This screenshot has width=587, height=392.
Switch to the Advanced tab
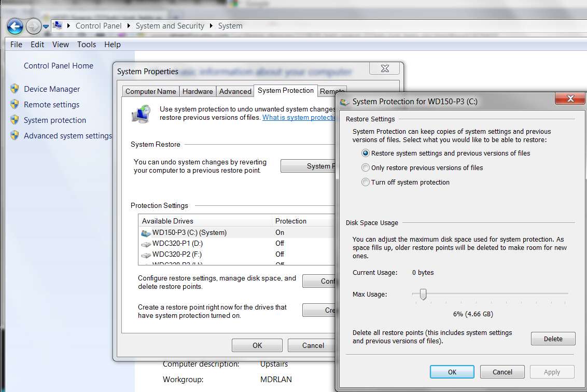click(x=235, y=91)
